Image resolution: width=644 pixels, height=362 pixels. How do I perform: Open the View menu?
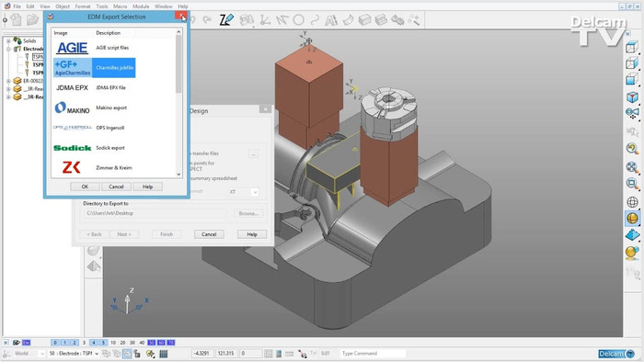[x=45, y=6]
